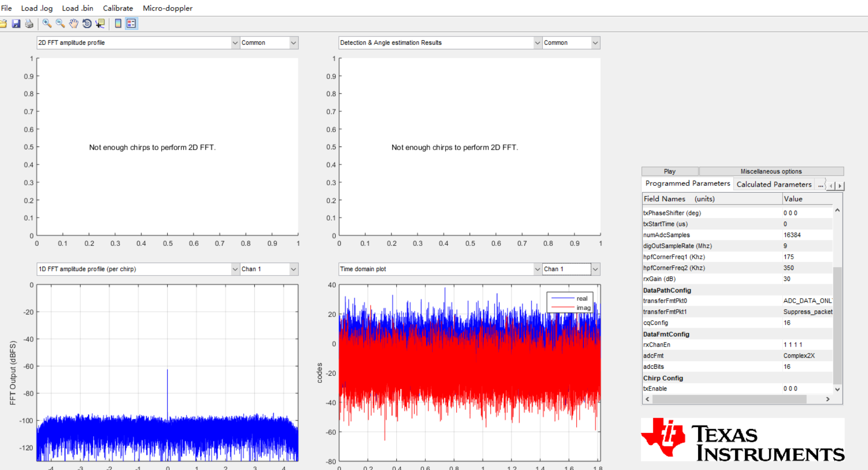868x470 pixels.
Task: Toggle the legend toolbar button
Action: (x=131, y=24)
